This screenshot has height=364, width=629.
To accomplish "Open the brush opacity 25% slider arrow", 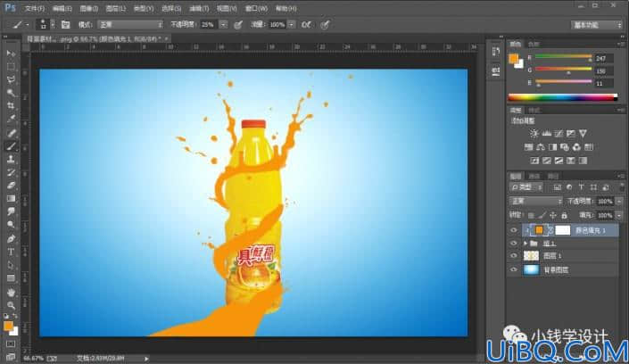I will point(223,25).
